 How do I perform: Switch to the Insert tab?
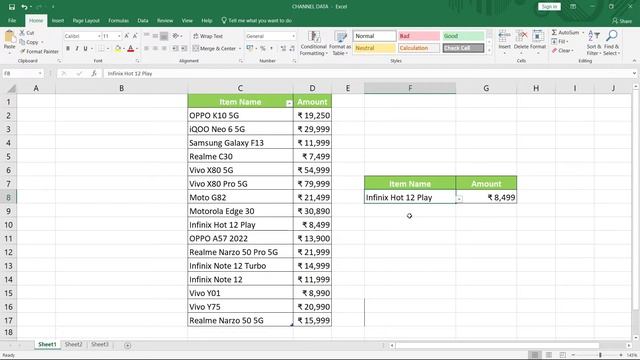point(58,20)
